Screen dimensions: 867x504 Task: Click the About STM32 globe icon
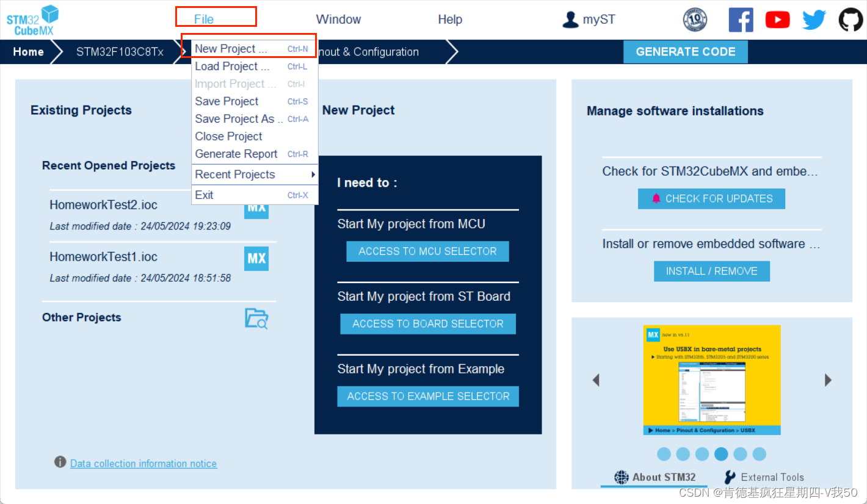(622, 477)
